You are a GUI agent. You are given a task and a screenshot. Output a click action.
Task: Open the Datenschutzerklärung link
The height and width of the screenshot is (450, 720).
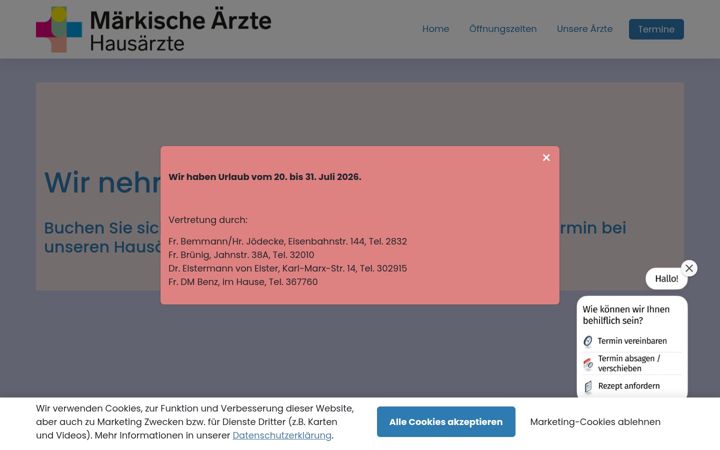281,435
